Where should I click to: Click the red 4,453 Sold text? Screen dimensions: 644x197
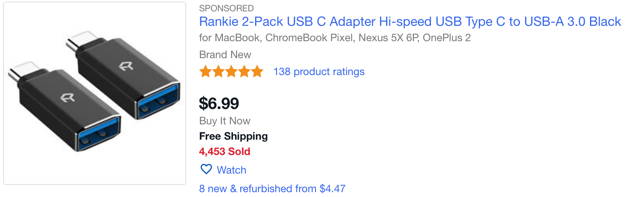[x=224, y=151]
